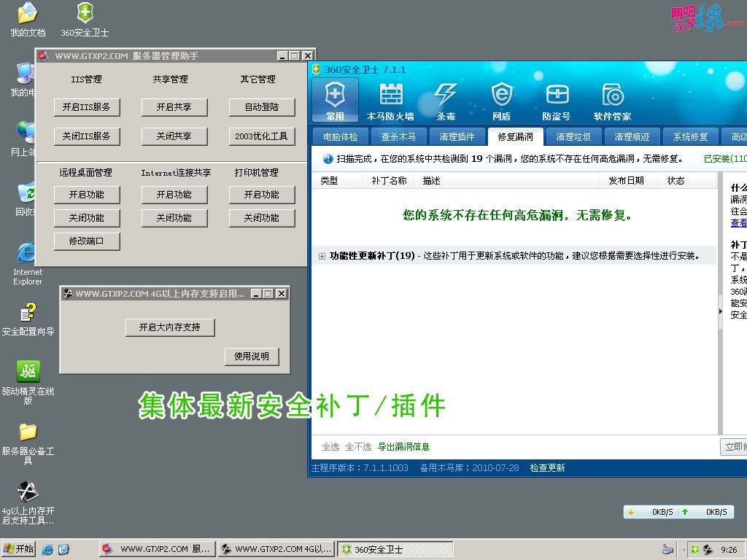
Task: Click the 关闭IIS服务 button
Action: (87, 136)
